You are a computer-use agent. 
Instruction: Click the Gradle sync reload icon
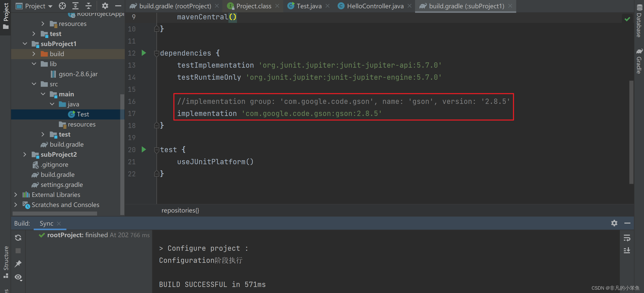pos(18,238)
